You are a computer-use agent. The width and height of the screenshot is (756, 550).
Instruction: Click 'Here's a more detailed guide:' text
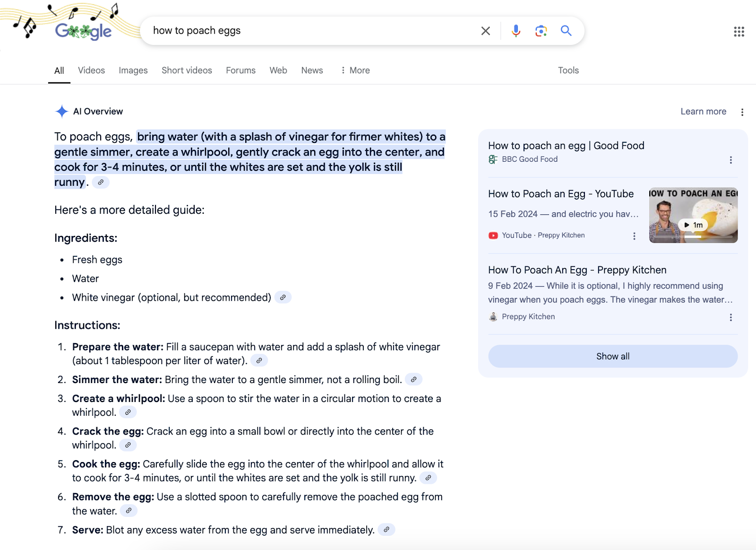129,210
